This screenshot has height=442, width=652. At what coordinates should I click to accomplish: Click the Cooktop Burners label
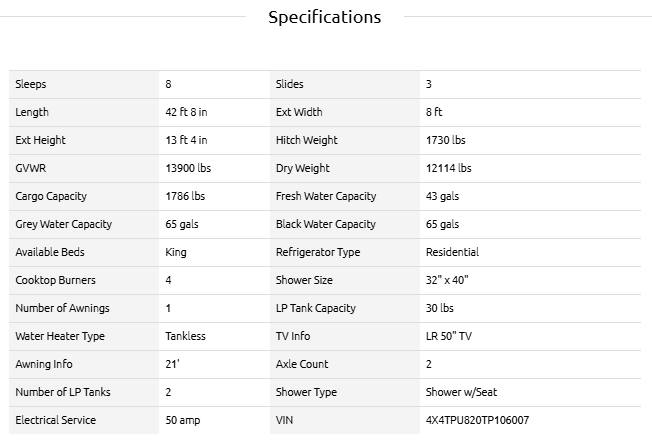pyautogui.click(x=56, y=280)
